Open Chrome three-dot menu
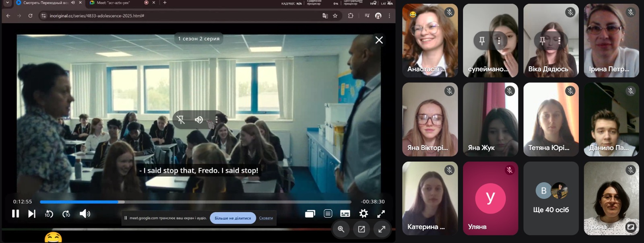 389,16
